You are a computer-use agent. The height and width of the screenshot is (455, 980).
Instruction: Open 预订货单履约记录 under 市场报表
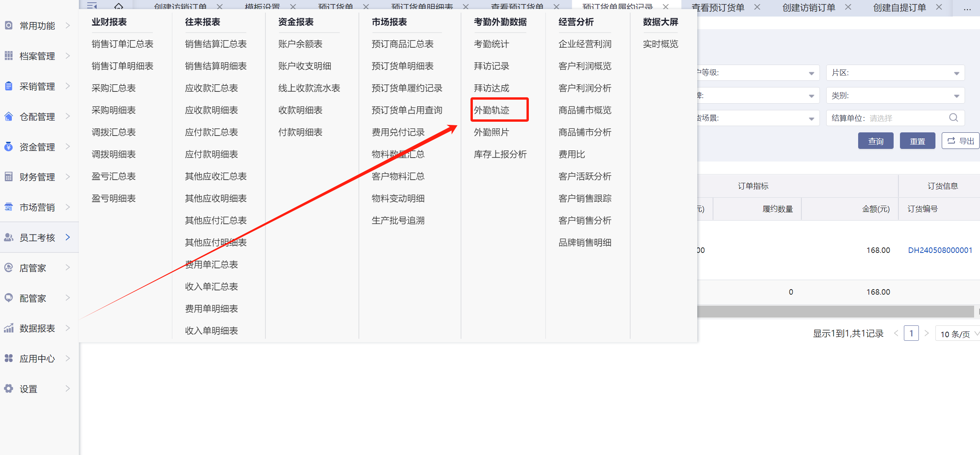[x=407, y=88]
